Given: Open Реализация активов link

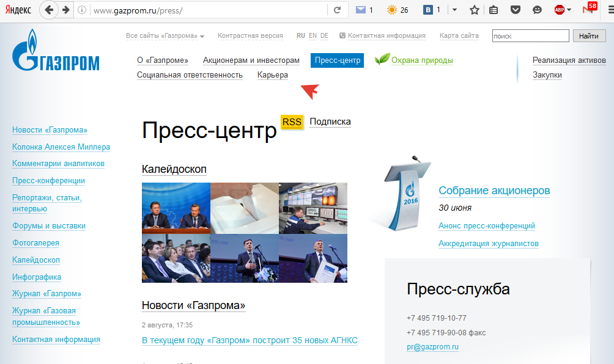Looking at the screenshot, I should (x=569, y=60).
